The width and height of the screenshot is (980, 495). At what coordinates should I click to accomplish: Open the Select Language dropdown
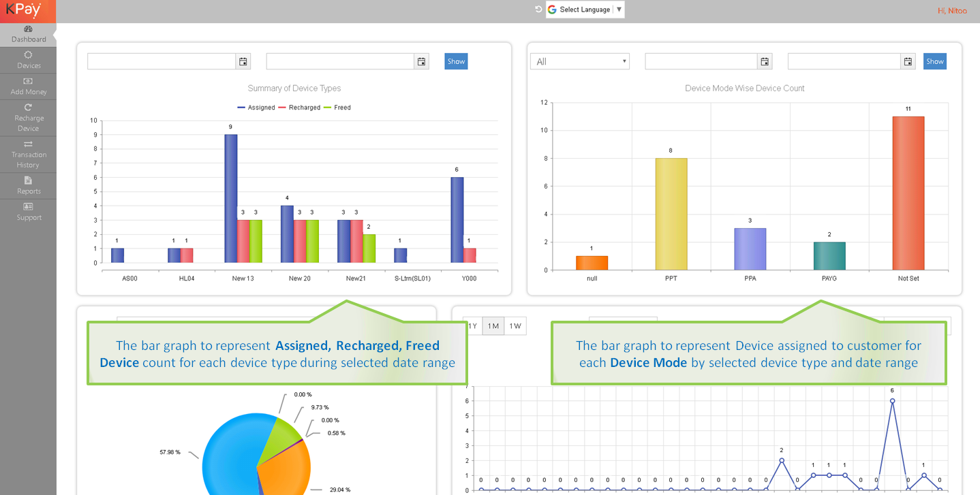pos(585,10)
